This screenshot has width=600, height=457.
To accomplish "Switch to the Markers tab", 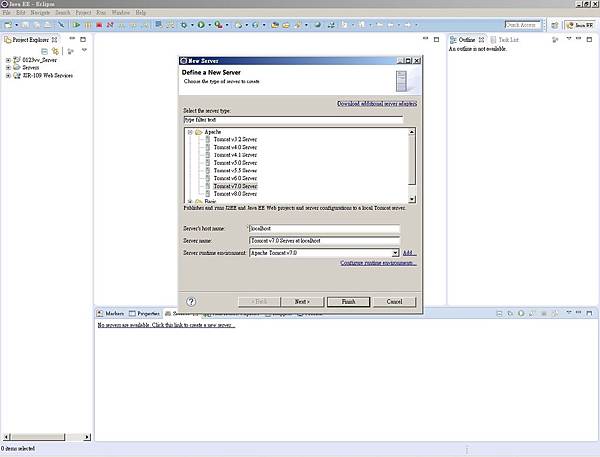I will 110,313.
